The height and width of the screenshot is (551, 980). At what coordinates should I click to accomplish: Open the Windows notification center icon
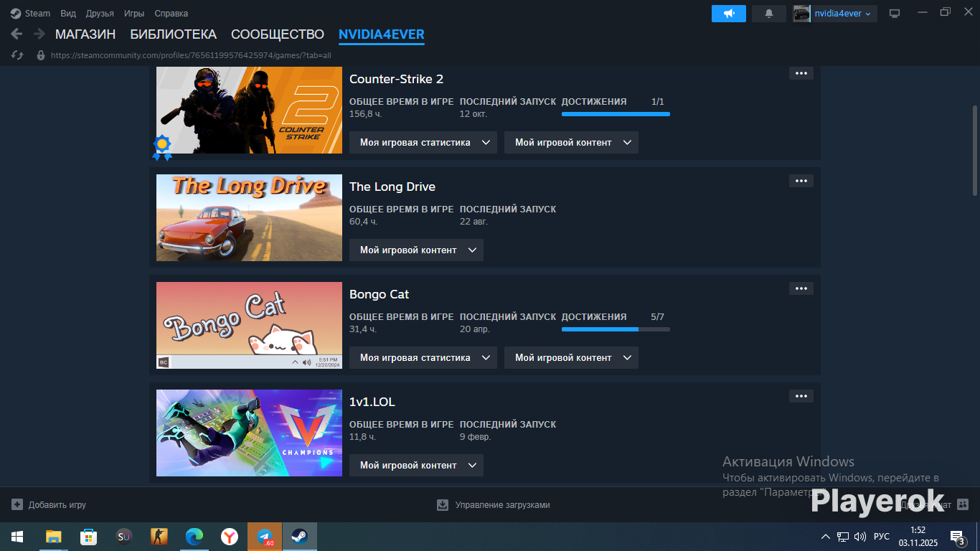(x=957, y=537)
